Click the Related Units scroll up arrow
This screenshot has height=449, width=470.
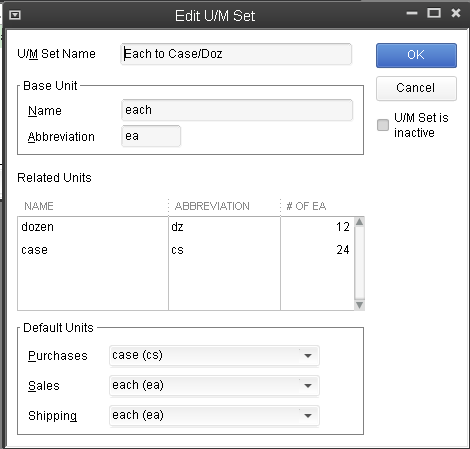(359, 222)
